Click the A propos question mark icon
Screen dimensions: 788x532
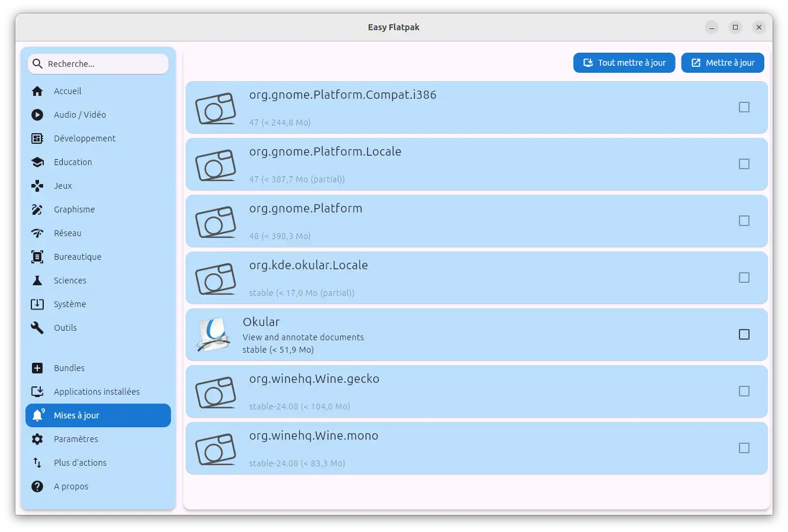pos(37,486)
